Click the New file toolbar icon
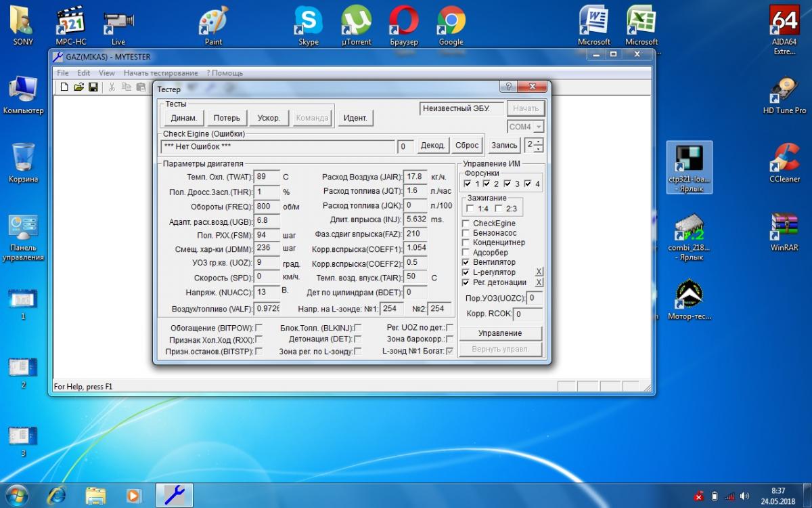 [x=64, y=87]
